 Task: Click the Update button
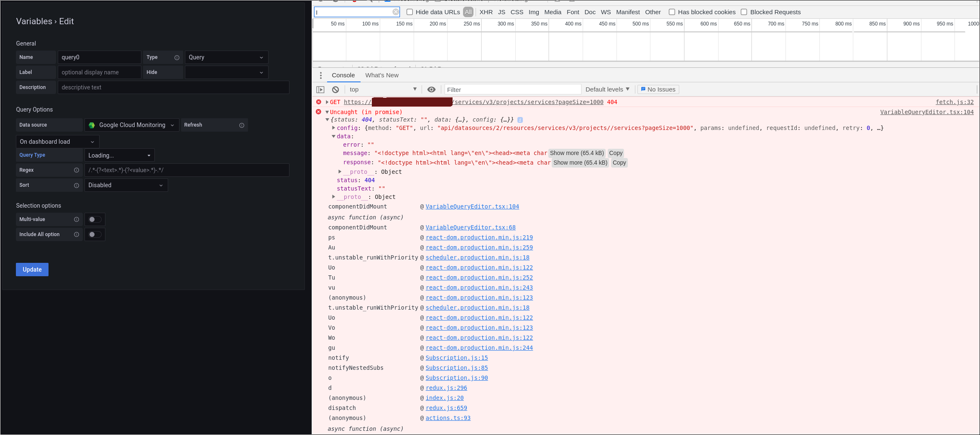point(32,269)
